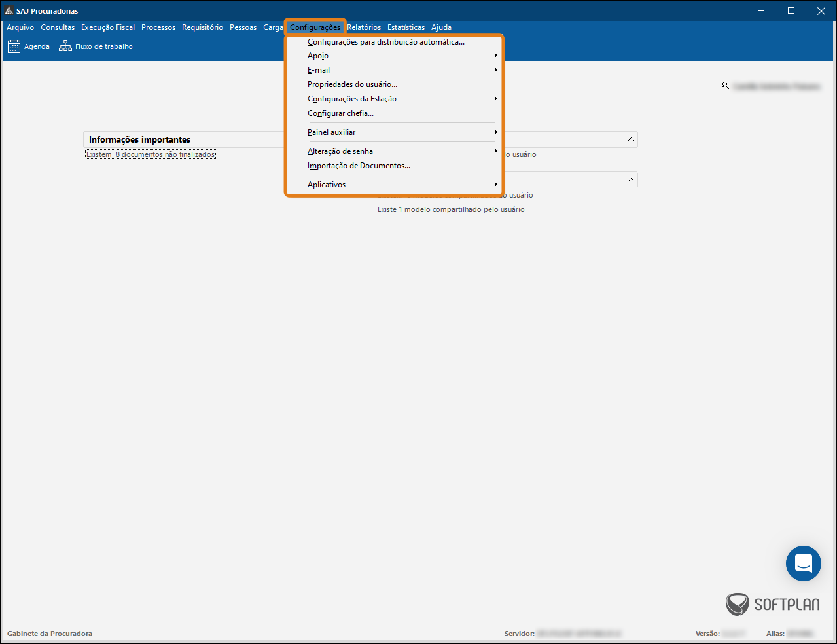Click the user profile icon
Viewport: 837px width, 644px height.
click(724, 86)
